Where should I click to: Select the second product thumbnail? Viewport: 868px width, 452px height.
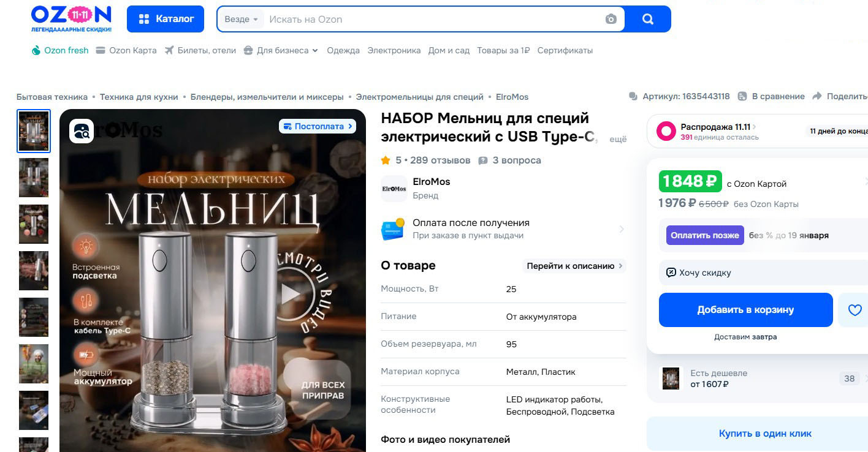pyautogui.click(x=34, y=178)
